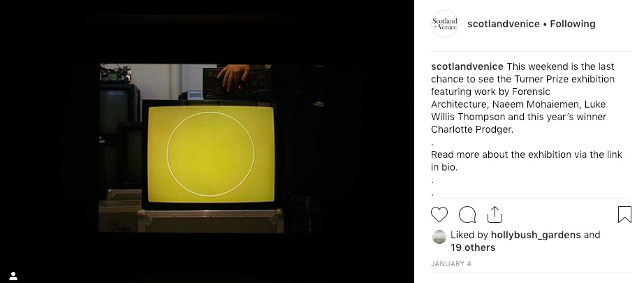Click the 'Liked by' label text
Image resolution: width=644 pixels, height=283 pixels.
469,235
